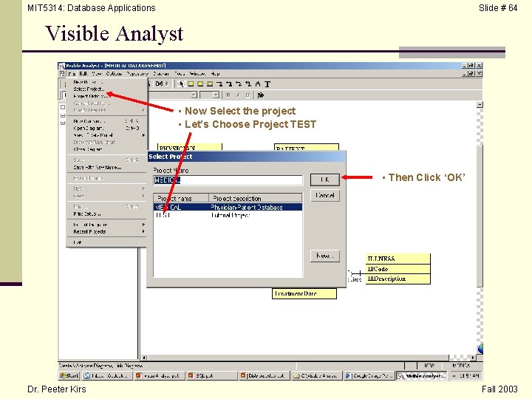Viewport: 532px width, 399px height.
Task: Choose Exit at bottom of File menu
Action: 107,242
